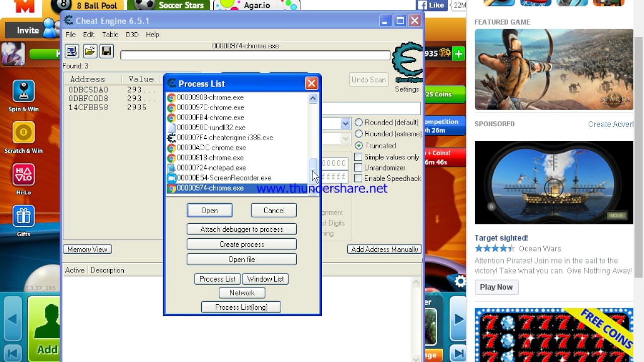Click the Cheat Engine logo icon
This screenshot has height=362, width=644.
pos(408,63)
